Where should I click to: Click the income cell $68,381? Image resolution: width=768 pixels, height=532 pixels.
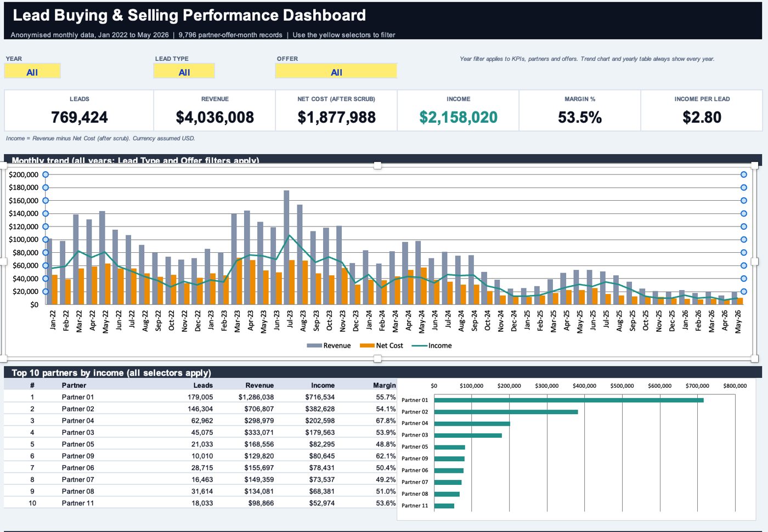(x=322, y=491)
